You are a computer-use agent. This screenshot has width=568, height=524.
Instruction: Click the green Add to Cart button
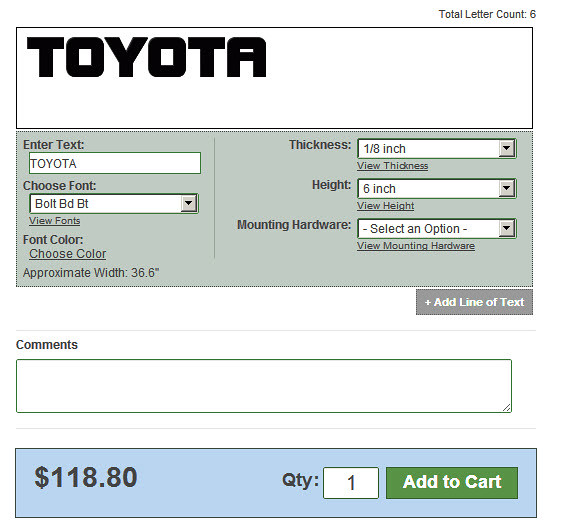click(x=452, y=483)
